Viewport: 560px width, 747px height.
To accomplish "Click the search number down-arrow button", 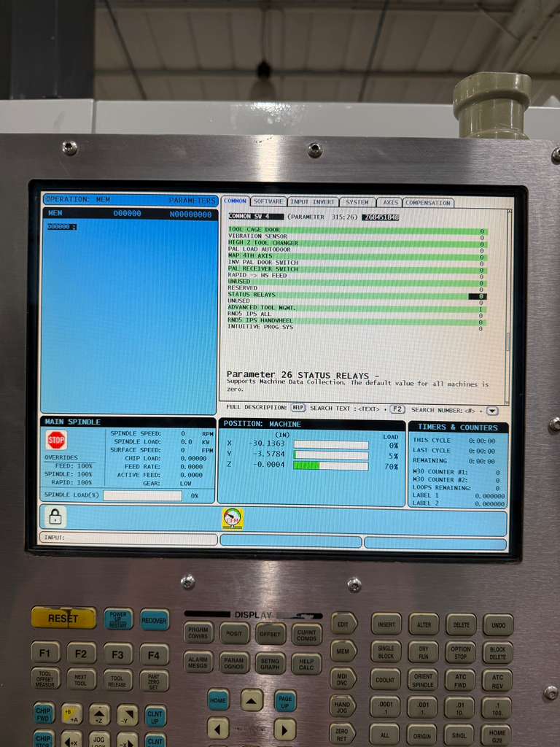I will [x=492, y=411].
